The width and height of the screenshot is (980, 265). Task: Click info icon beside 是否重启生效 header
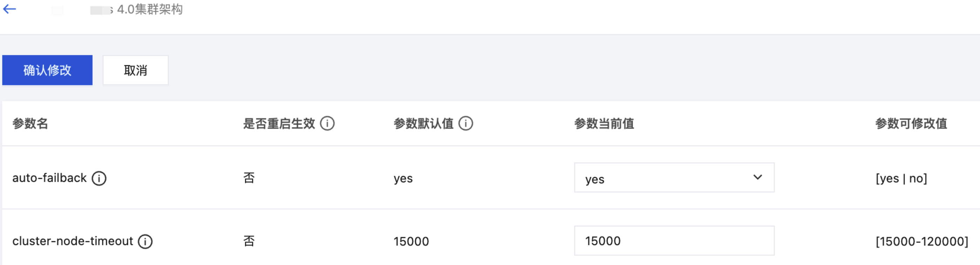pyautogui.click(x=327, y=124)
